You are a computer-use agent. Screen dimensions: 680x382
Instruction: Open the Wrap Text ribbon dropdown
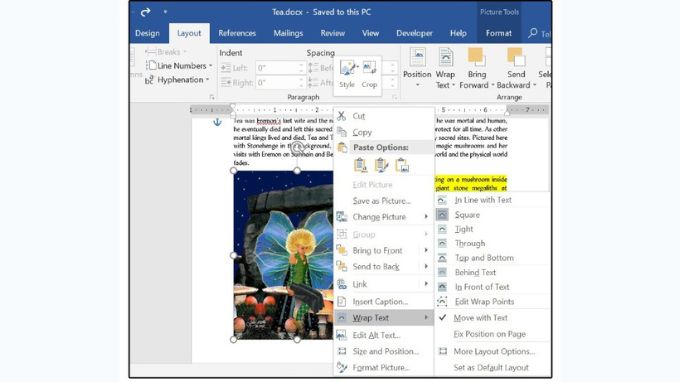point(445,69)
